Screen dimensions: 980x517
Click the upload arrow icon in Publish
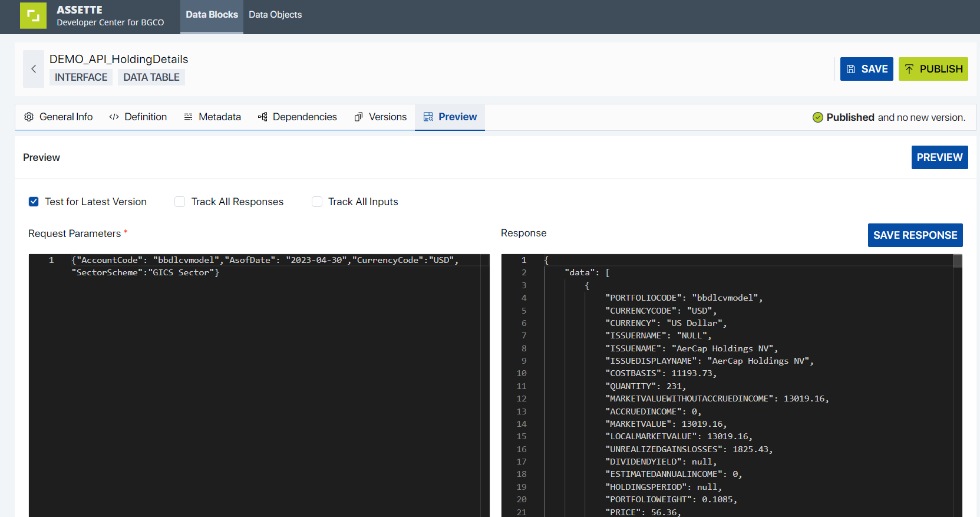[909, 69]
